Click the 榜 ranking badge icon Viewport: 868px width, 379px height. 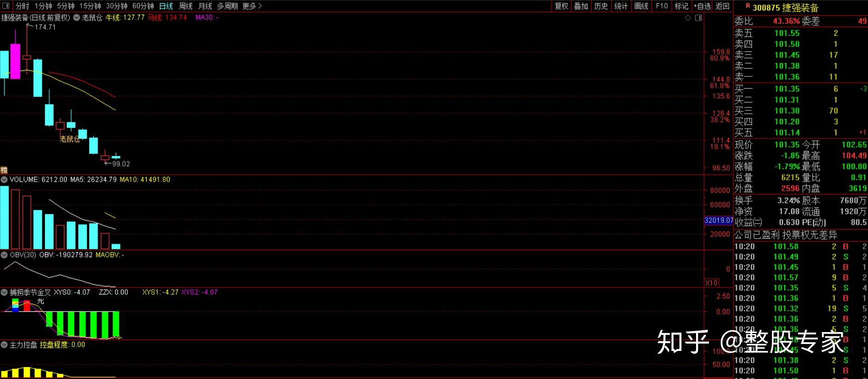[4, 170]
